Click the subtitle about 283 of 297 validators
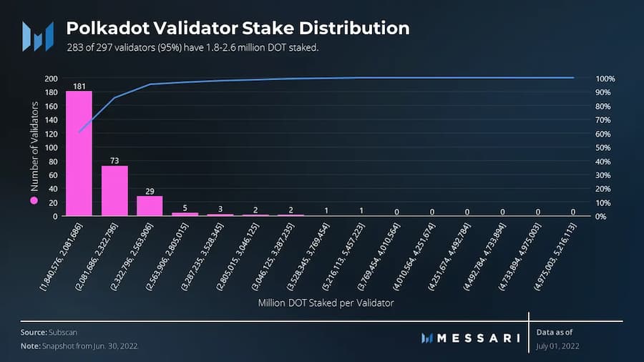Screen dimensions: 644x362 point(192,48)
